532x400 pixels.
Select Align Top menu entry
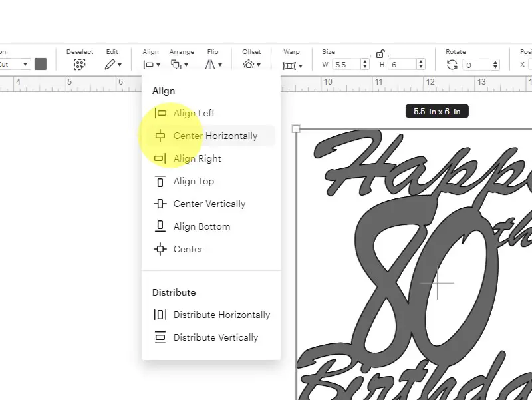pyautogui.click(x=211, y=181)
